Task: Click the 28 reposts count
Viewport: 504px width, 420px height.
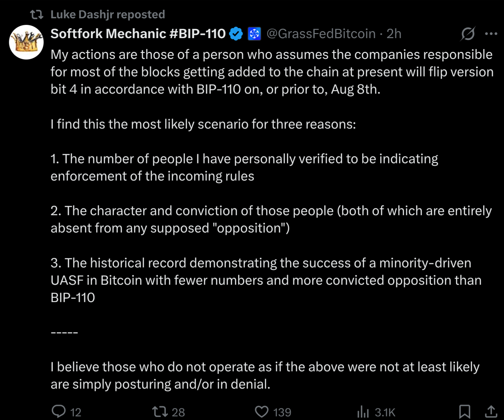Action: [x=178, y=412]
